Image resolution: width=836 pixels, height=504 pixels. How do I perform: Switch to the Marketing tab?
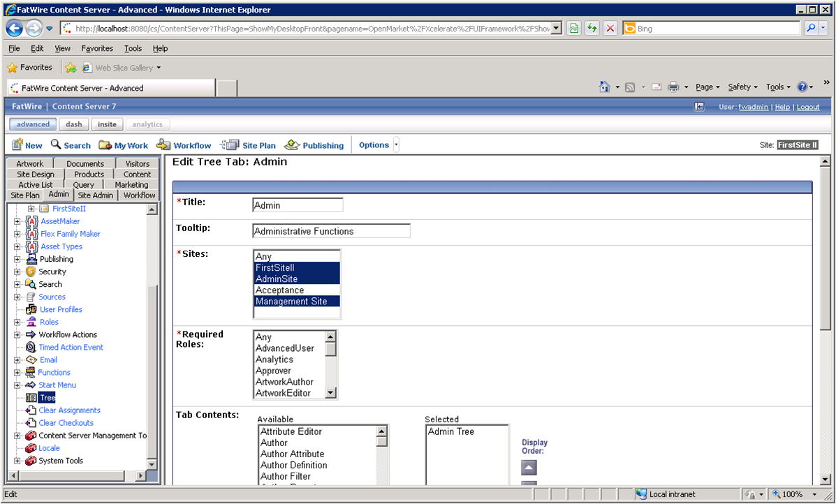click(132, 185)
